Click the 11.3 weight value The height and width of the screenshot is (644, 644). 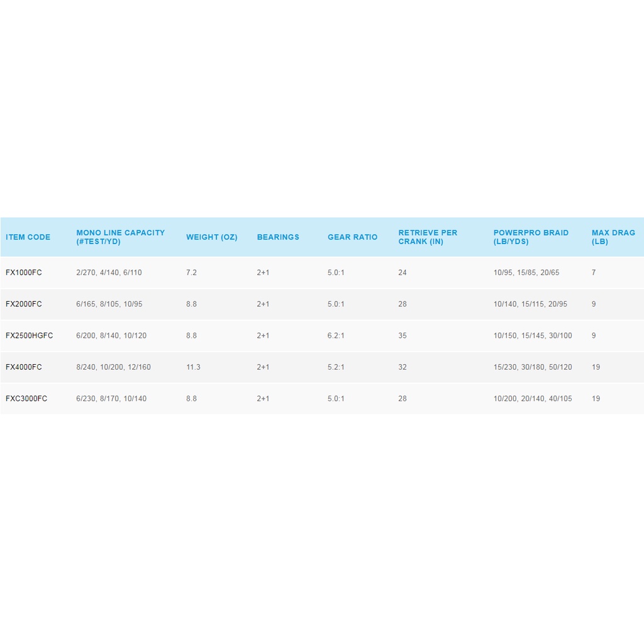193,367
